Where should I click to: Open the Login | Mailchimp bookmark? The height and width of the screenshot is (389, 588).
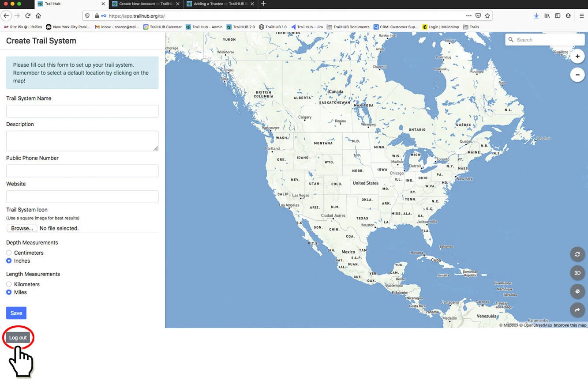click(x=440, y=27)
